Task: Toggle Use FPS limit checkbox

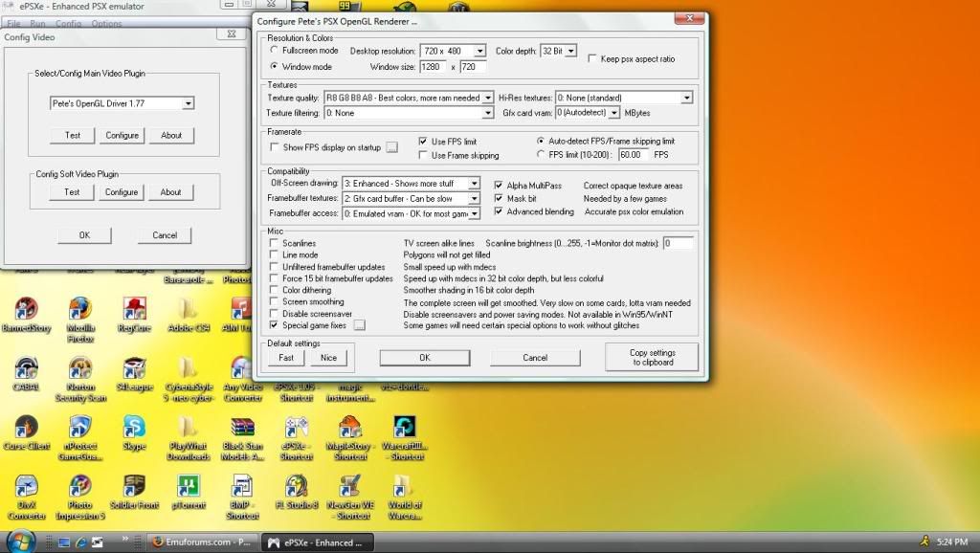Action: coord(423,142)
